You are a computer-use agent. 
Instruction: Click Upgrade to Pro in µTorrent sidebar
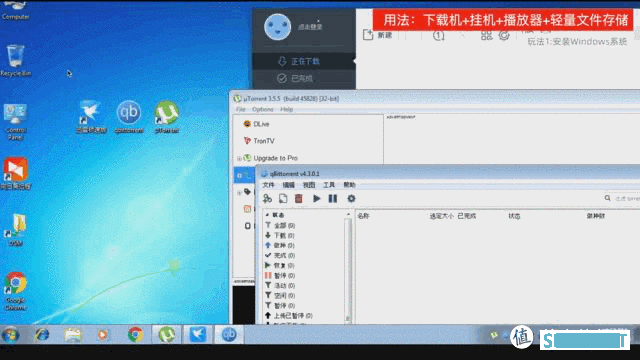pyautogui.click(x=271, y=158)
